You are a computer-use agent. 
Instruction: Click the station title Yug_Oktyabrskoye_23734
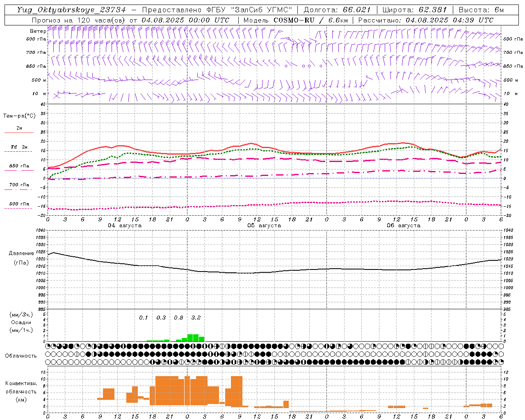(x=71, y=10)
